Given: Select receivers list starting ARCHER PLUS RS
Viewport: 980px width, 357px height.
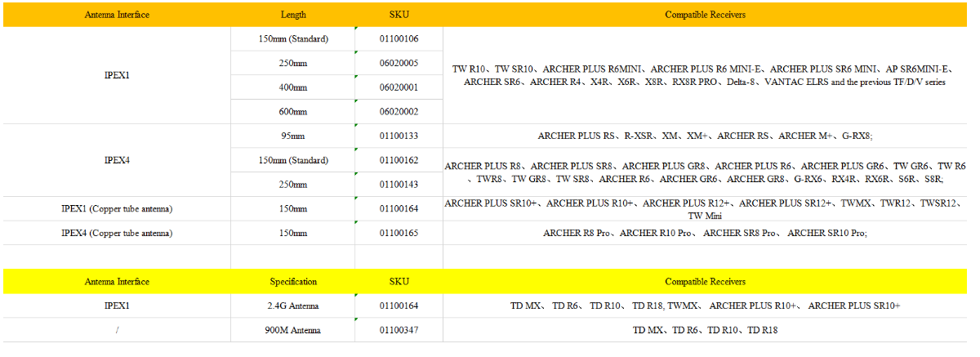Looking at the screenshot, I should [705, 136].
